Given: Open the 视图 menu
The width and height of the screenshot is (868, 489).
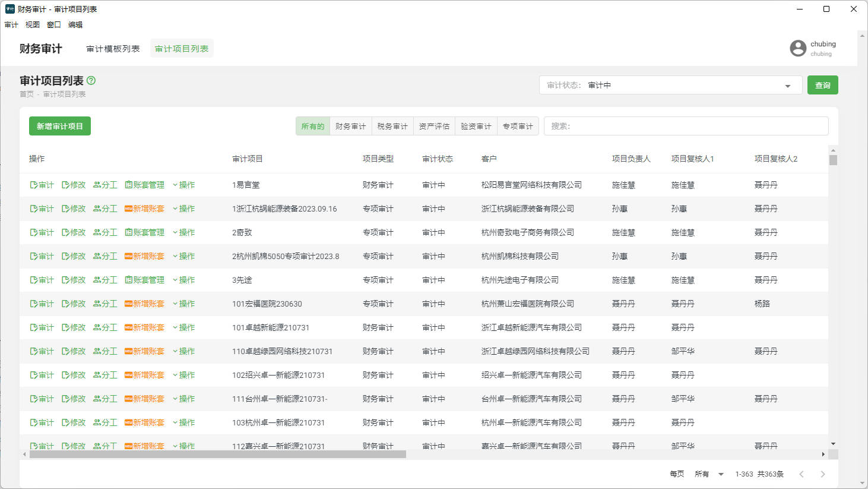Looking at the screenshot, I should click(33, 25).
